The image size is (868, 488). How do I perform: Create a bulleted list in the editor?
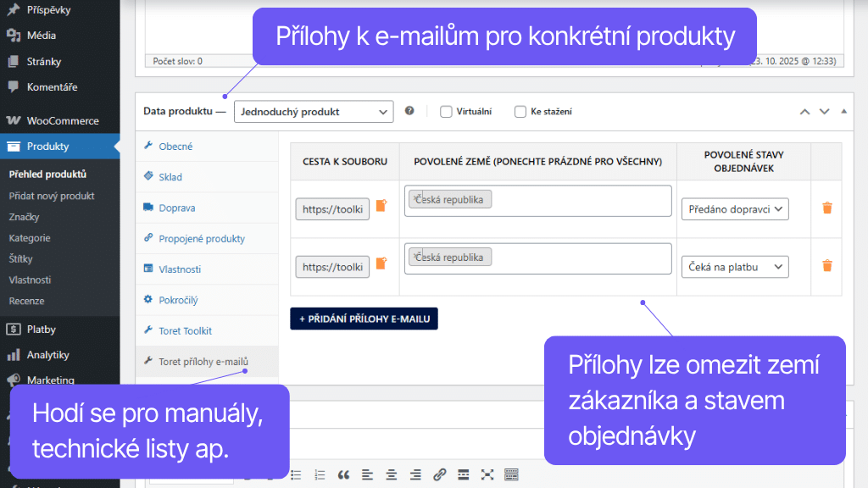(295, 474)
